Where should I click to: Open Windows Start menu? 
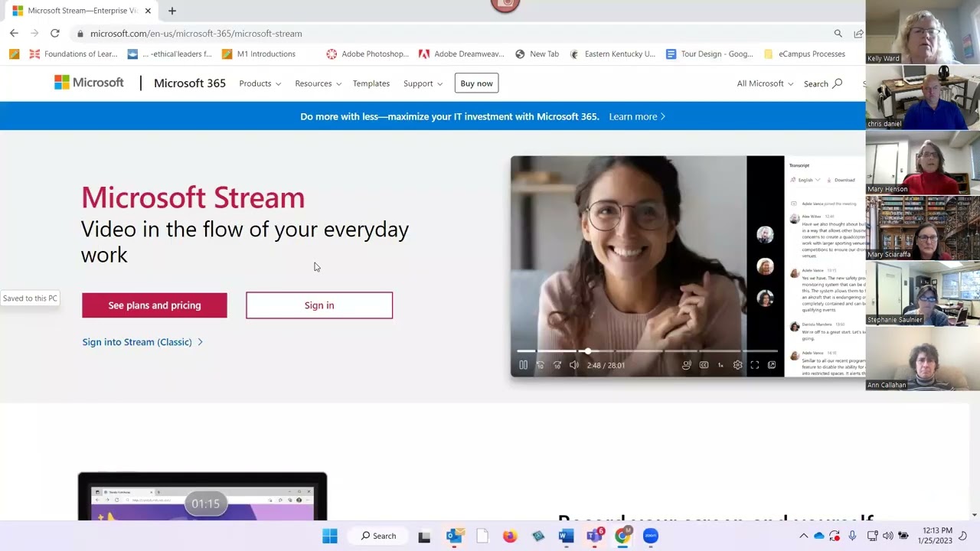330,536
